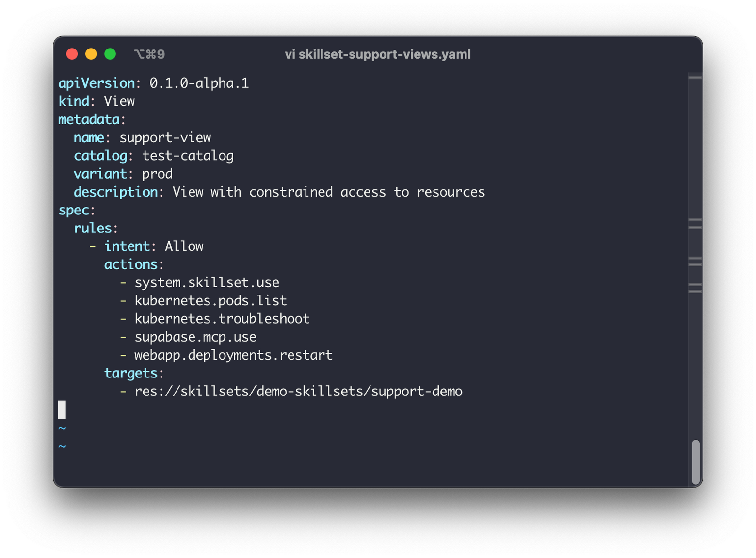The image size is (756, 558).
Task: Click the supabase.mcp.use action entry
Action: 195,337
